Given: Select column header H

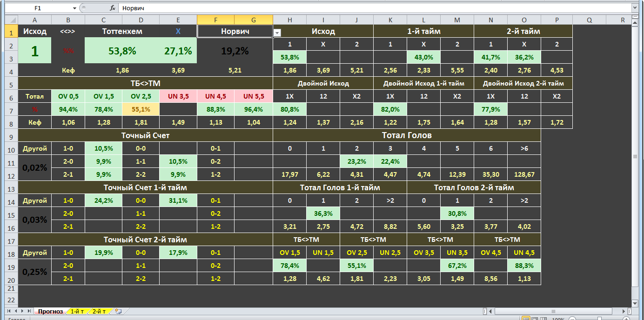Looking at the screenshot, I should 290,20.
